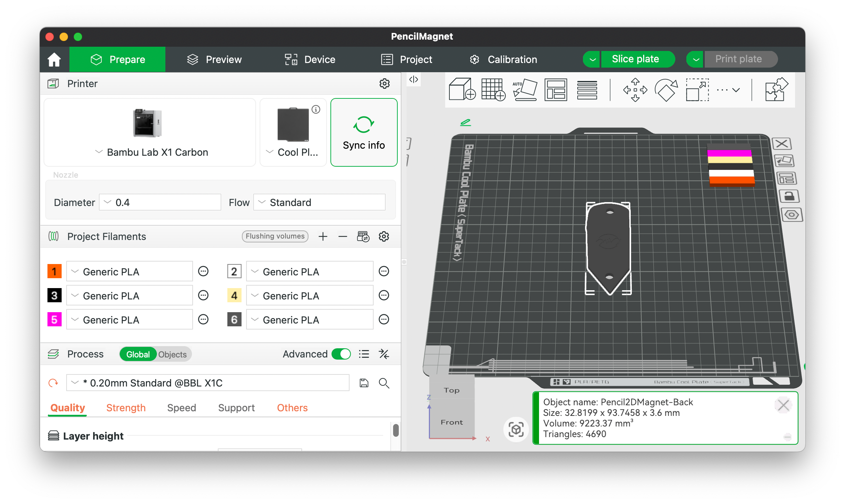Open the Assembly view puzzle icon
Viewport: 845px width, 504px height.
776,90
